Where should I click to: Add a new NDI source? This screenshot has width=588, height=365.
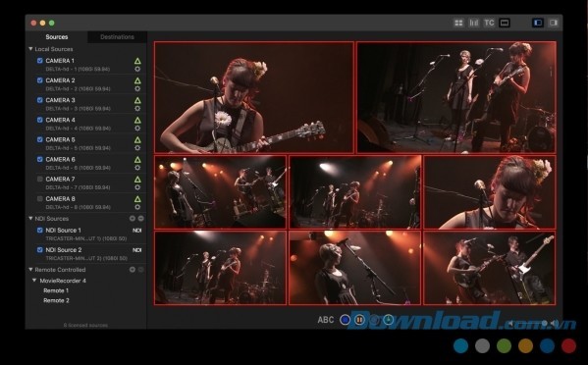pos(132,219)
